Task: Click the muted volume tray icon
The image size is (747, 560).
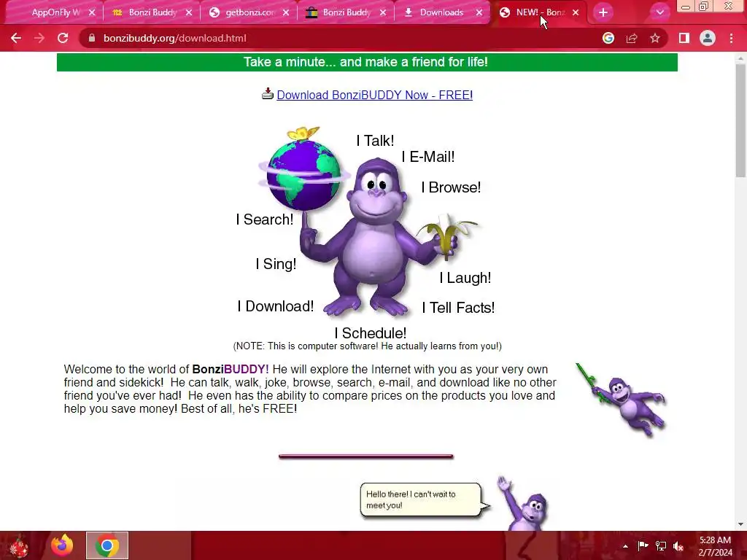Action: [x=678, y=546]
